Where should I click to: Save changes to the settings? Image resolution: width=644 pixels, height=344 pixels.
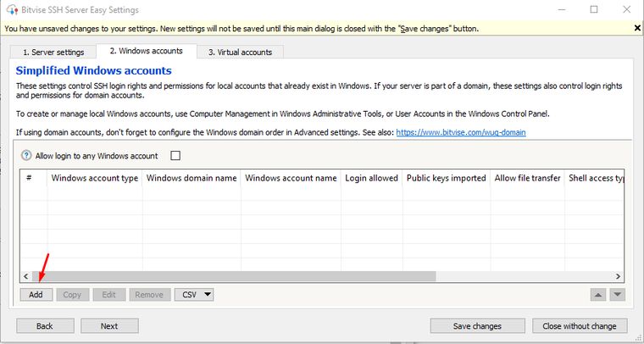point(478,326)
